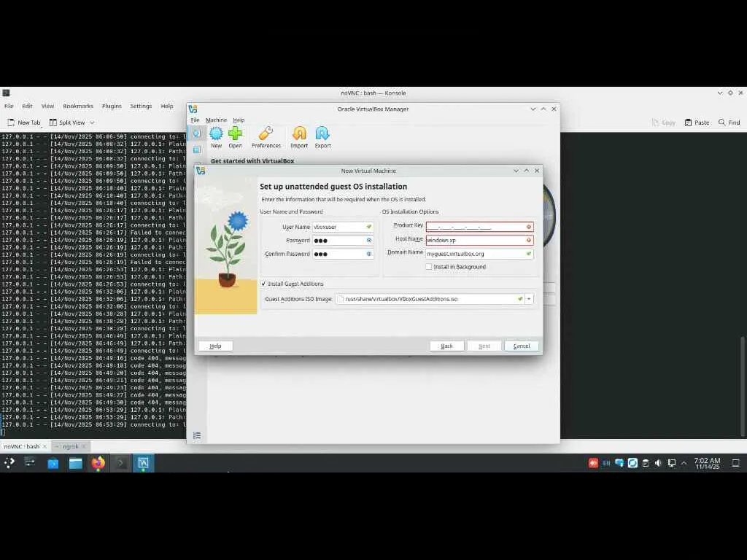Image resolution: width=747 pixels, height=560 pixels.
Task: Click the EN keyboard layout indicator
Action: point(606,463)
